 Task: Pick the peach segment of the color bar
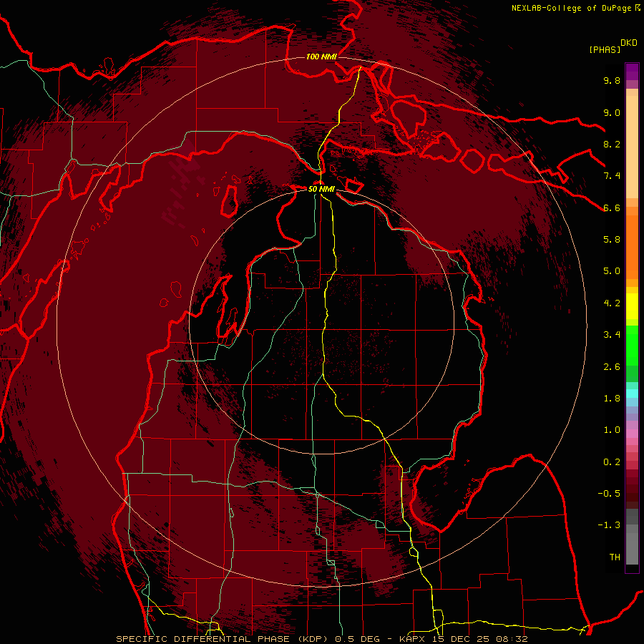click(x=632, y=148)
